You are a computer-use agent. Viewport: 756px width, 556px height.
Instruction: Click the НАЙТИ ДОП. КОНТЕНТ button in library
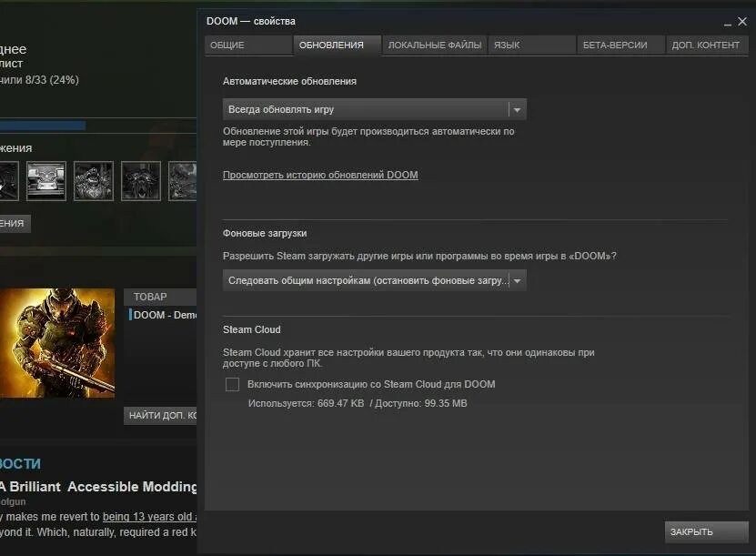coord(160,415)
